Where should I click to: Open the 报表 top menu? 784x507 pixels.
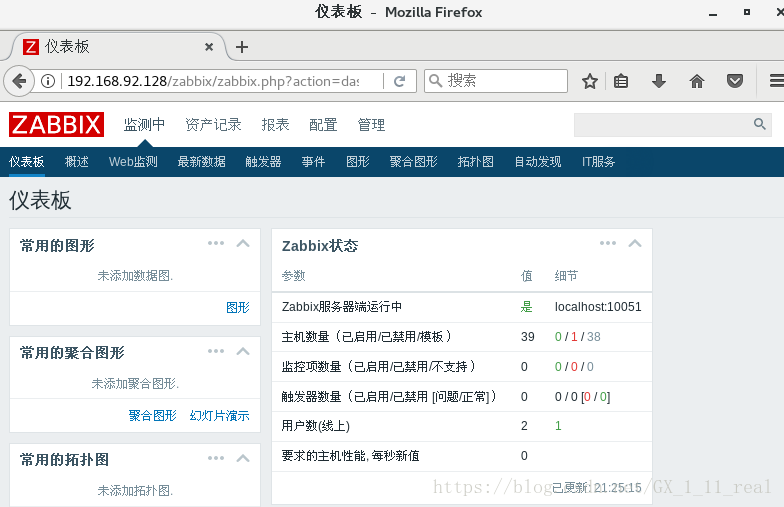click(x=276, y=124)
